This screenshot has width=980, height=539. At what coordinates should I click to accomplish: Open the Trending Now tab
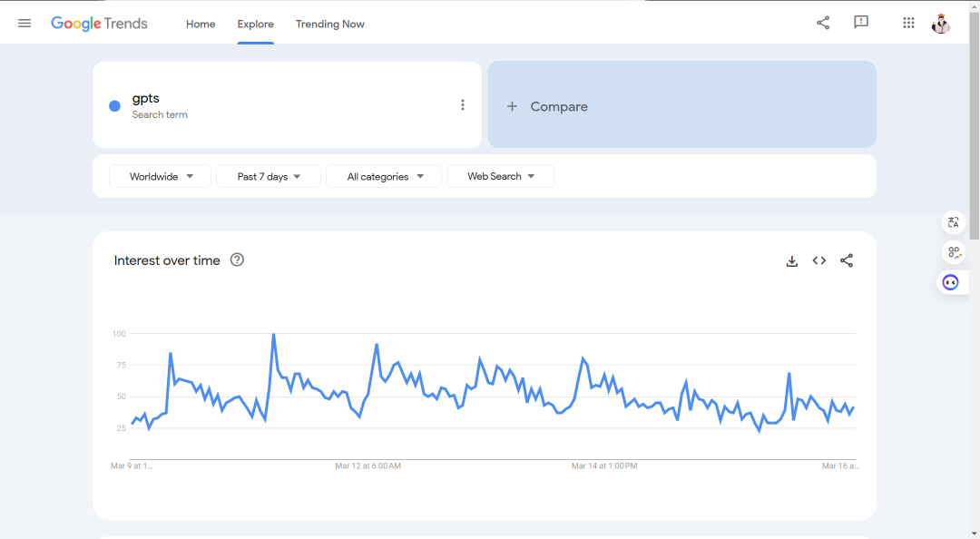(x=330, y=24)
